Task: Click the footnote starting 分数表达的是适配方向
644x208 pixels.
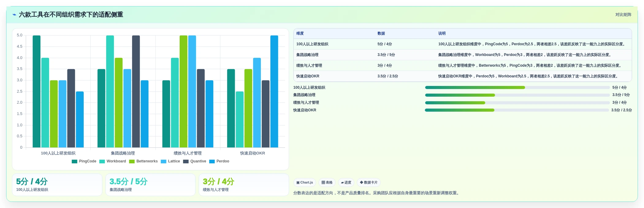Action: [x=377, y=193]
